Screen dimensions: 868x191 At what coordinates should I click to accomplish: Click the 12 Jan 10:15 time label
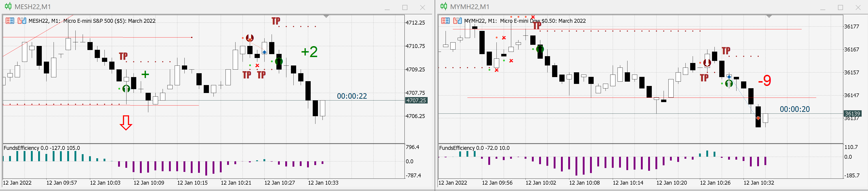pyautogui.click(x=192, y=183)
